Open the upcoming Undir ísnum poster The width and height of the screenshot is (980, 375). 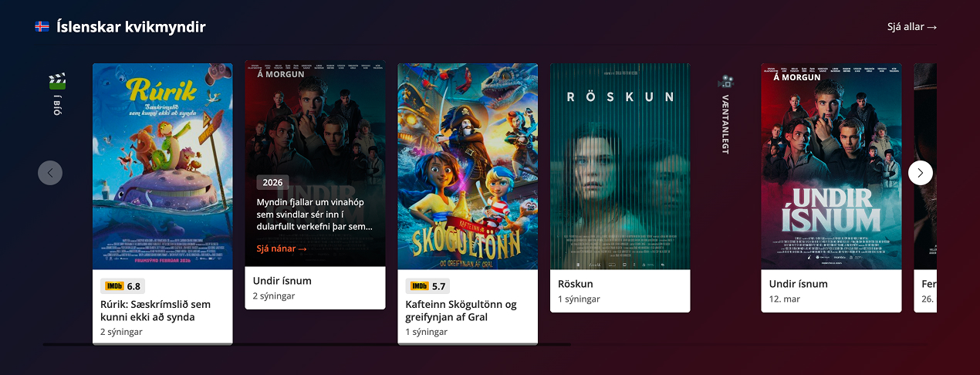point(831,166)
